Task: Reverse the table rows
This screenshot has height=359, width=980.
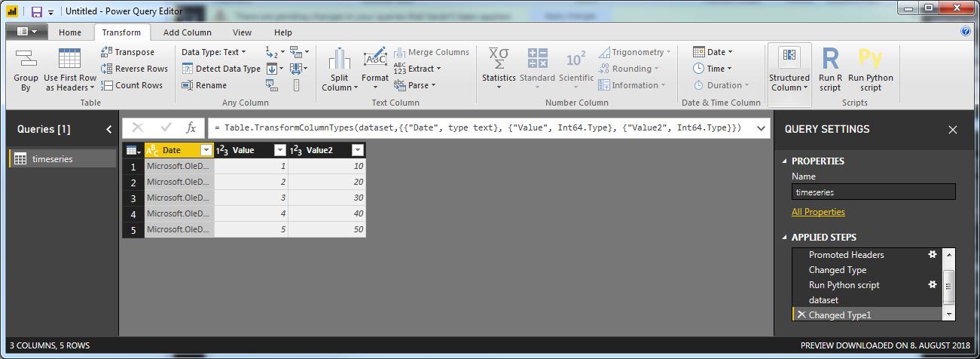Action: pos(134,69)
